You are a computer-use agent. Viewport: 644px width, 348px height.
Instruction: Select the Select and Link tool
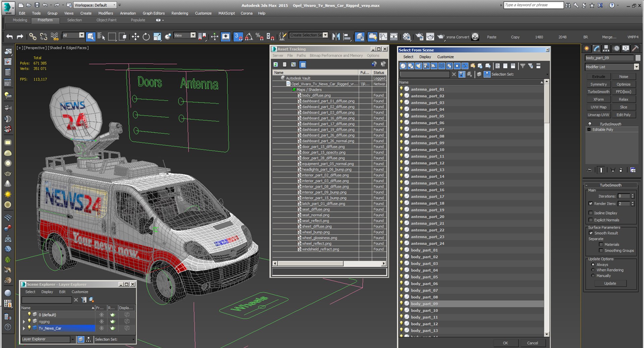pos(33,37)
